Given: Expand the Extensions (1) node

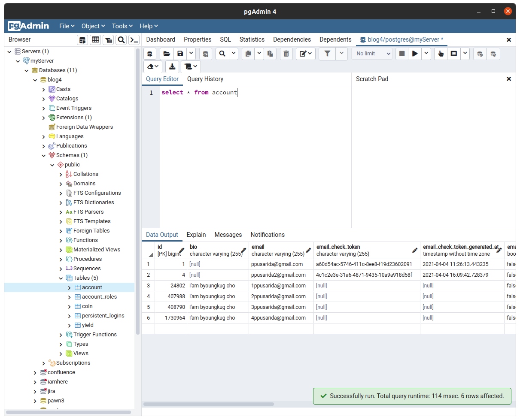Looking at the screenshot, I should coord(43,118).
